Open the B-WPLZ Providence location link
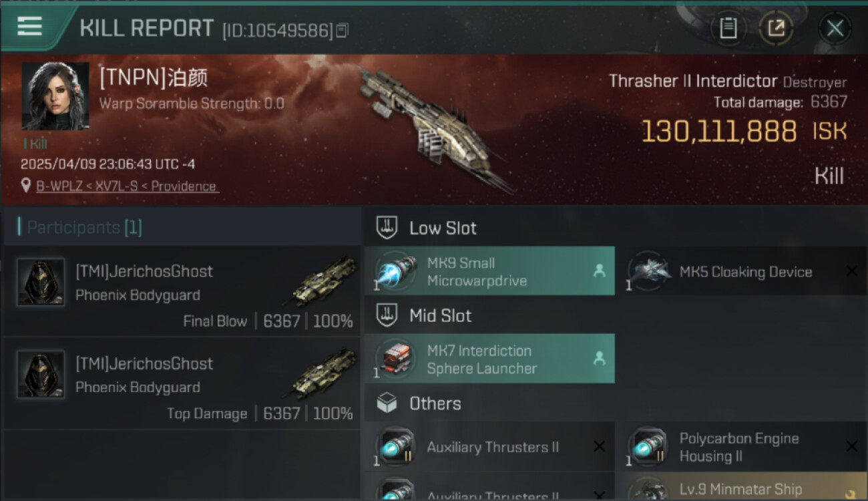Image resolution: width=868 pixels, height=501 pixels. coord(127,186)
